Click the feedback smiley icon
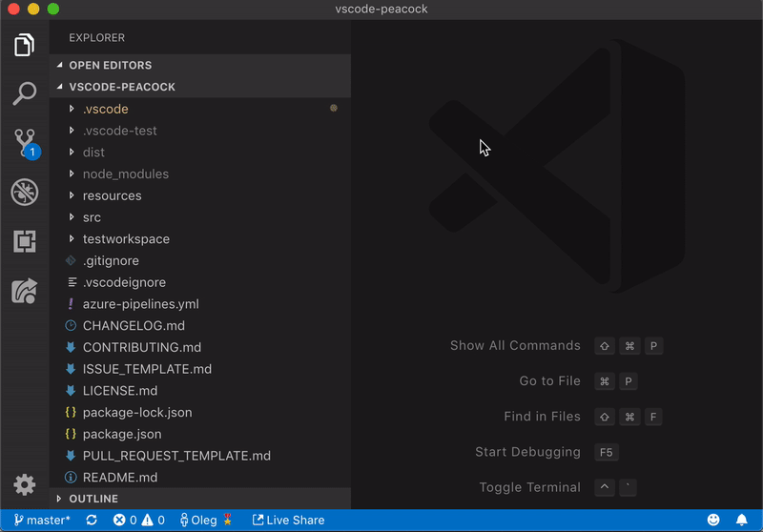Viewport: 763px width, 532px height. pyautogui.click(x=713, y=521)
